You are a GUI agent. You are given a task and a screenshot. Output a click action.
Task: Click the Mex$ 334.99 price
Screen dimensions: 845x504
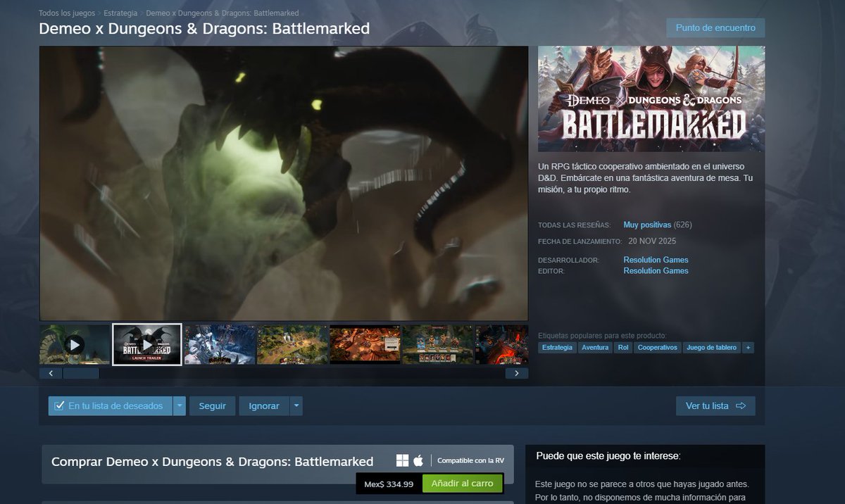point(389,484)
